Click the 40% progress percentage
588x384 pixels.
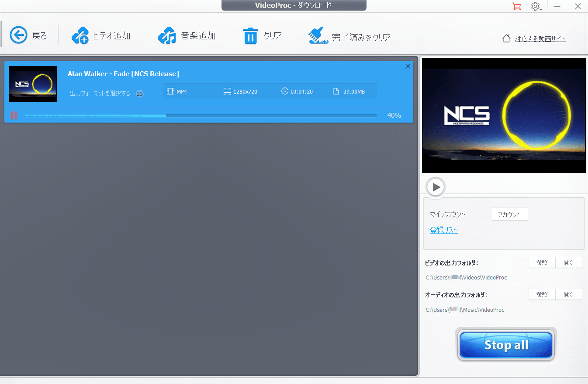[x=394, y=115]
